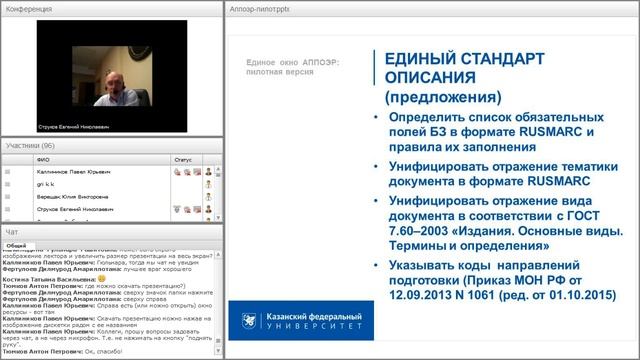Click participant name Калинников Павел Юрьевич in list
Viewport: 640px width, 360px height.
pos(73,172)
